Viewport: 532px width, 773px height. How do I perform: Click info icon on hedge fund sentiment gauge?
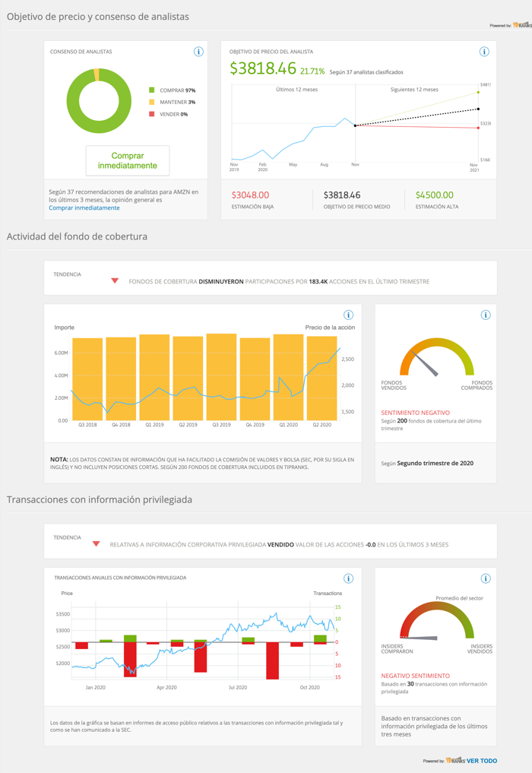click(x=486, y=315)
